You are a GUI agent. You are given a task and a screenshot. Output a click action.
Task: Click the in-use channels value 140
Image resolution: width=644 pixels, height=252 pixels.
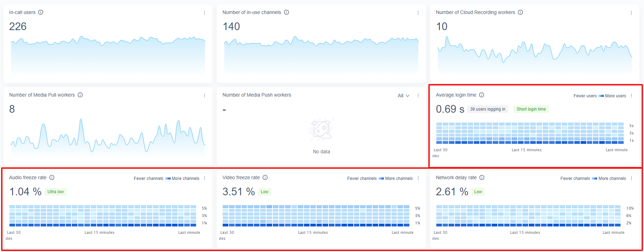pyautogui.click(x=231, y=27)
